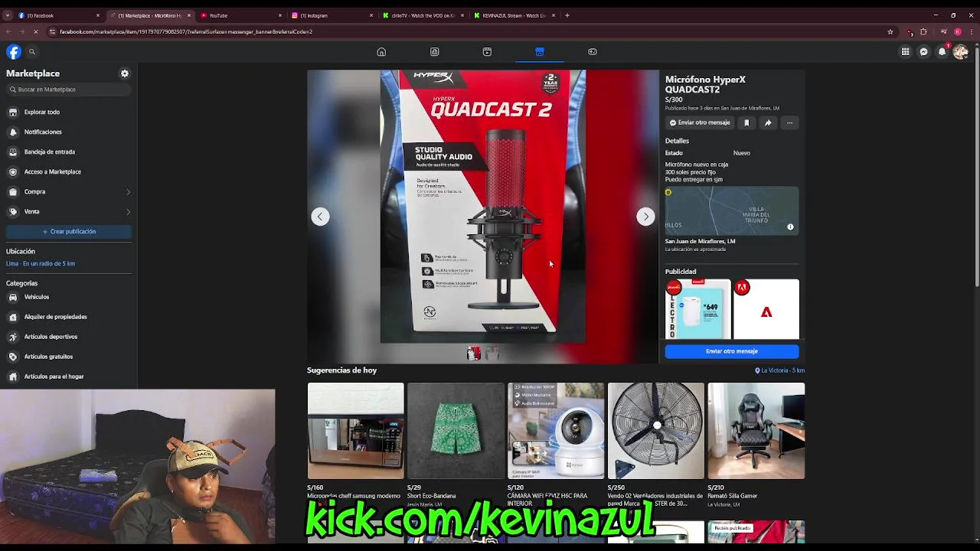Open Artículos deportivos category
The height and width of the screenshot is (551, 980).
(69, 337)
